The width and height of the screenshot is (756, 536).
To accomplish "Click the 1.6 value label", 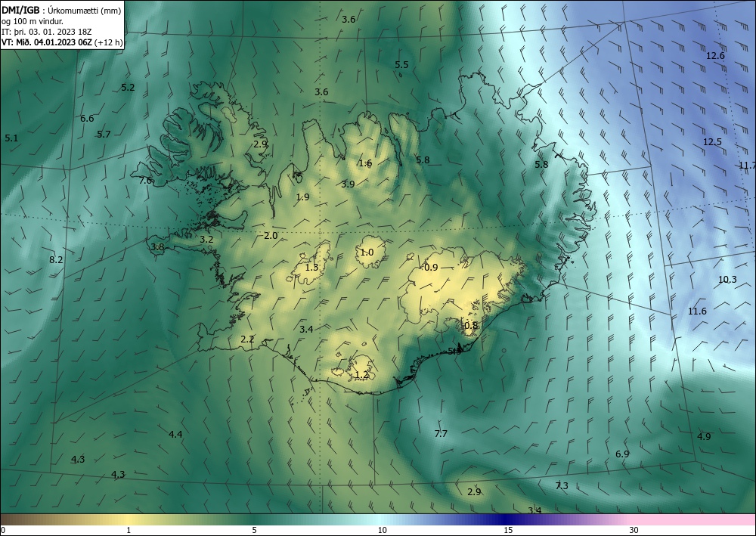I will [365, 163].
